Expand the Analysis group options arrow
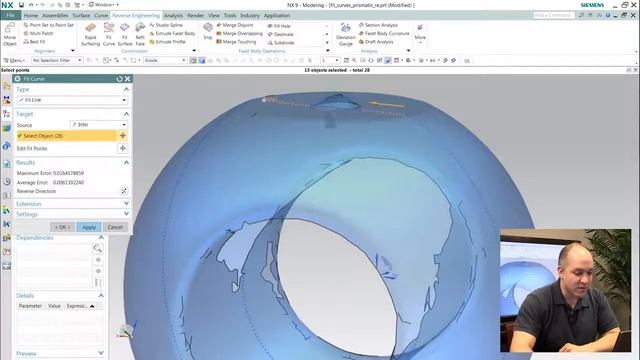The width and height of the screenshot is (640, 360). (409, 51)
